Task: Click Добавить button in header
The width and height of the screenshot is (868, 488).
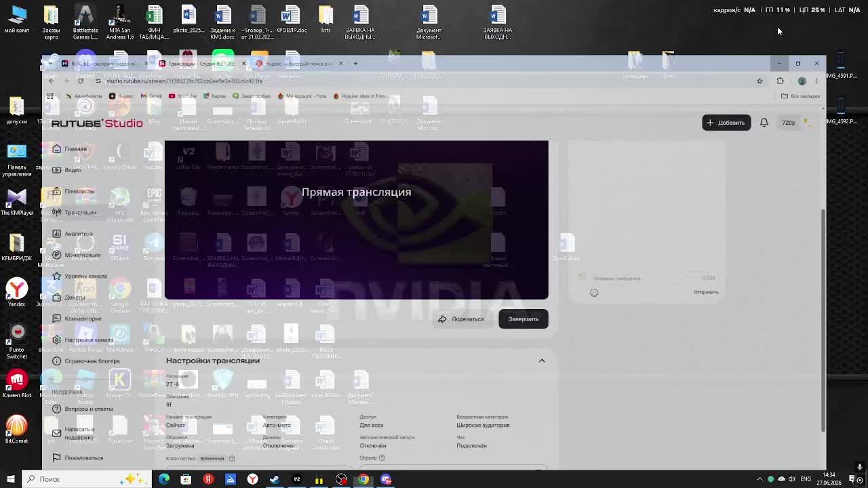Action: (x=726, y=123)
